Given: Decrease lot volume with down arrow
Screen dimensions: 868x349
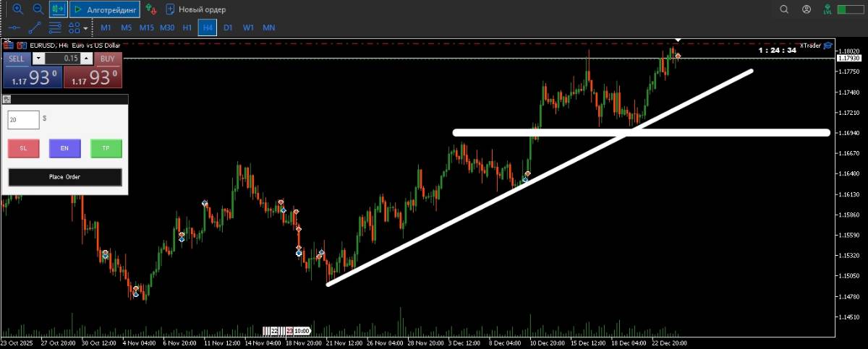Looking at the screenshot, I should click(38, 59).
